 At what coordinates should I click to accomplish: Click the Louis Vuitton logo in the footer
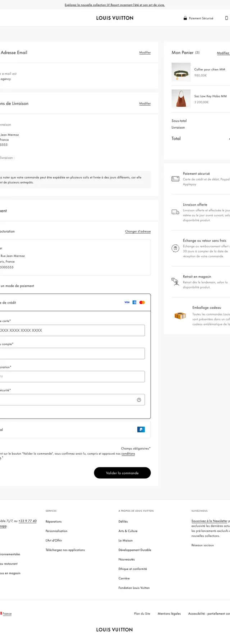tap(115, 630)
